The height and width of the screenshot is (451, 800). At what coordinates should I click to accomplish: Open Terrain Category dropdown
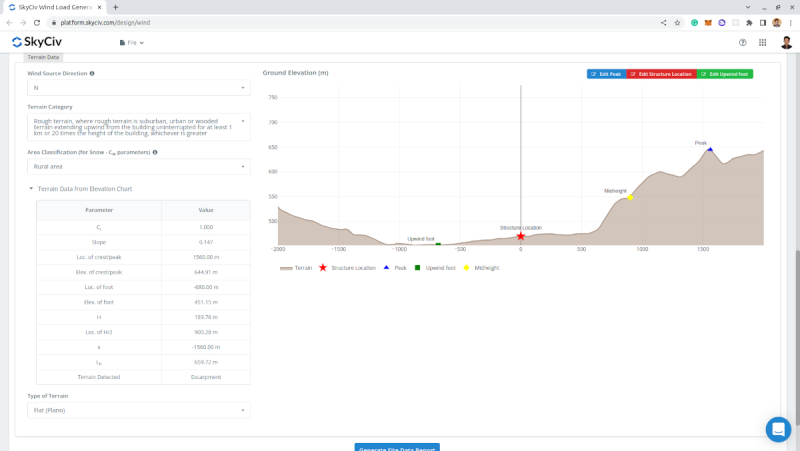[x=138, y=126]
